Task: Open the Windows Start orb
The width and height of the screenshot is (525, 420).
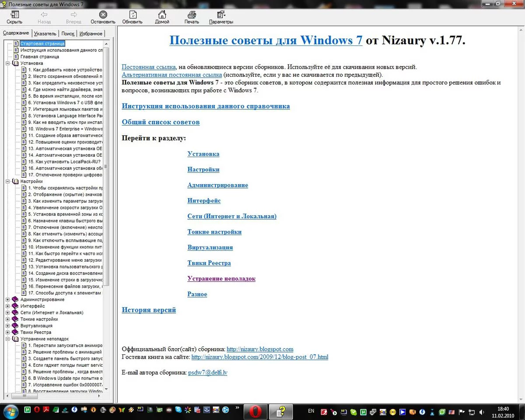Action: click(x=10, y=411)
